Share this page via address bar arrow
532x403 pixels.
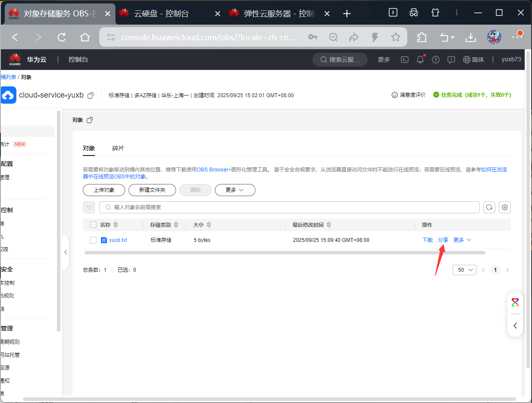tap(354, 38)
